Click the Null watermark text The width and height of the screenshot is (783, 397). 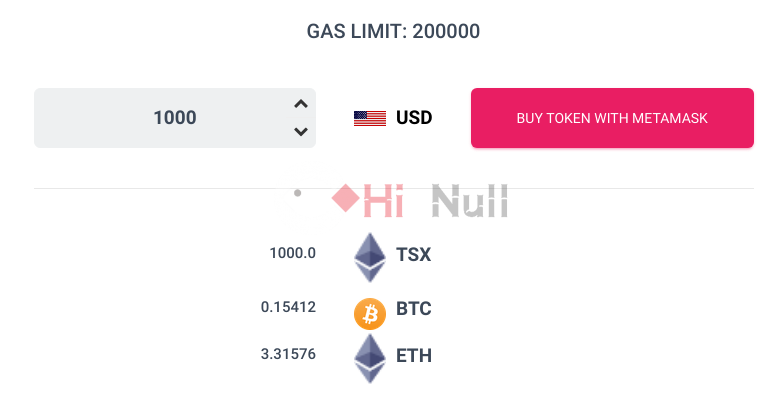[470, 201]
